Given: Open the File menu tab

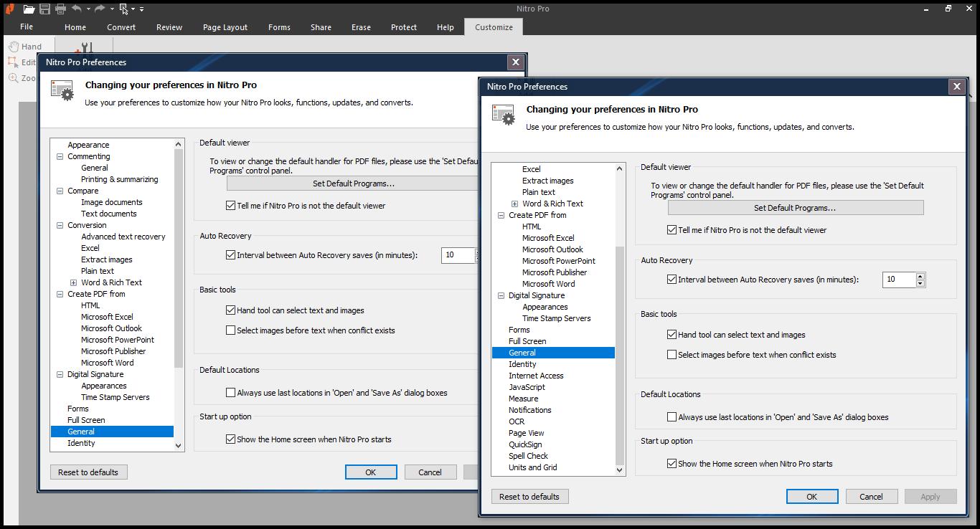Looking at the screenshot, I should click(27, 27).
